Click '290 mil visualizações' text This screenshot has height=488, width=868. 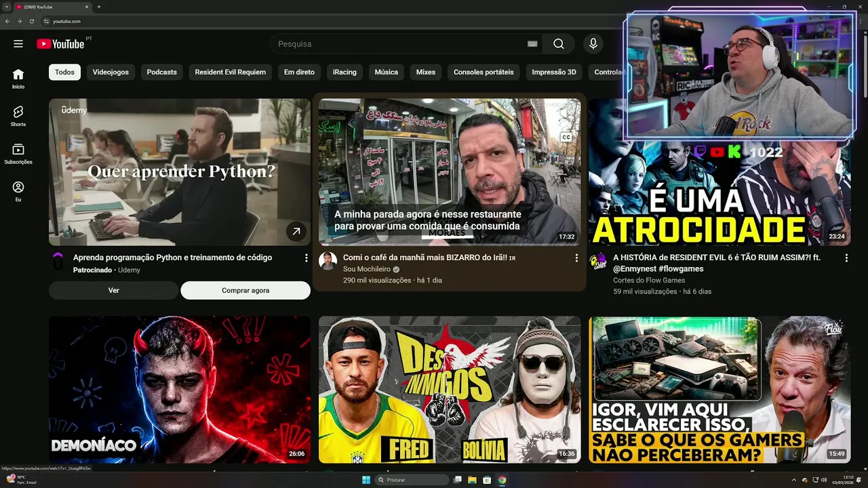[x=378, y=280]
